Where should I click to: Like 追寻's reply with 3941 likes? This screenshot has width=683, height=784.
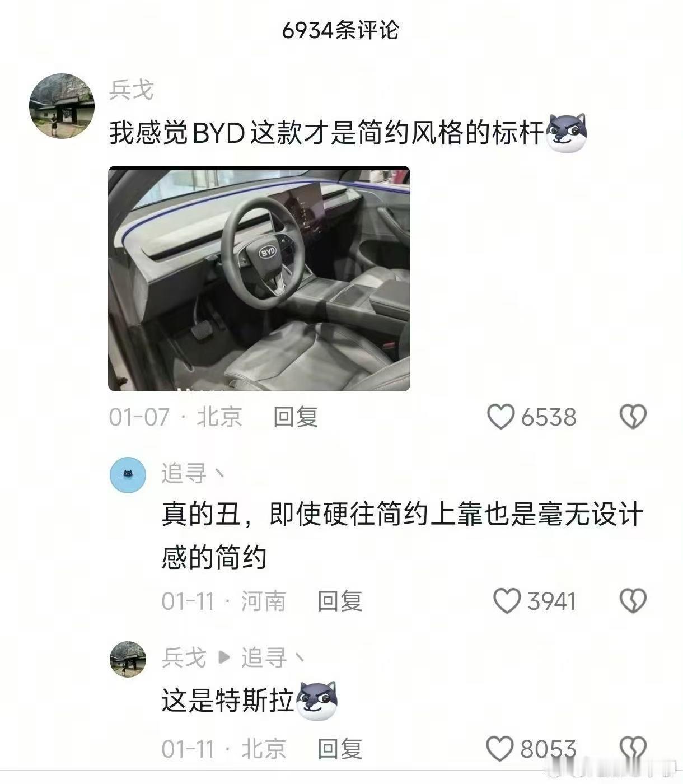coord(507,601)
